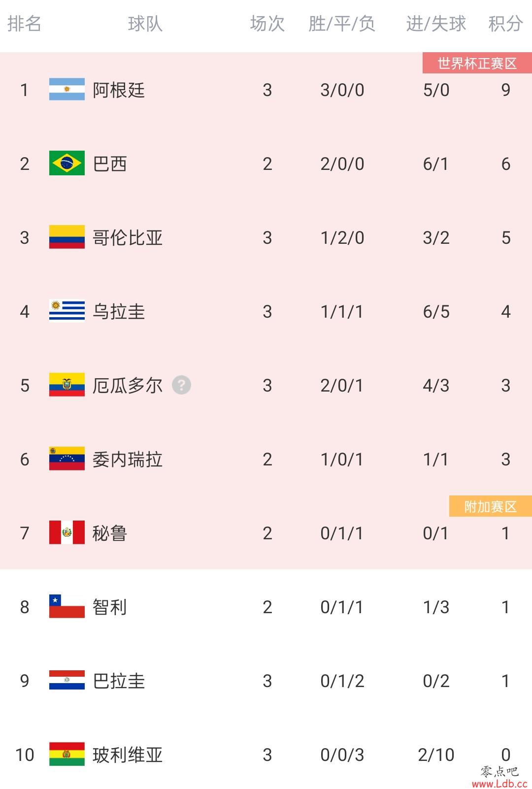Click the 胜/平/负 column header
Image resolution: width=532 pixels, height=789 pixels.
click(x=342, y=24)
